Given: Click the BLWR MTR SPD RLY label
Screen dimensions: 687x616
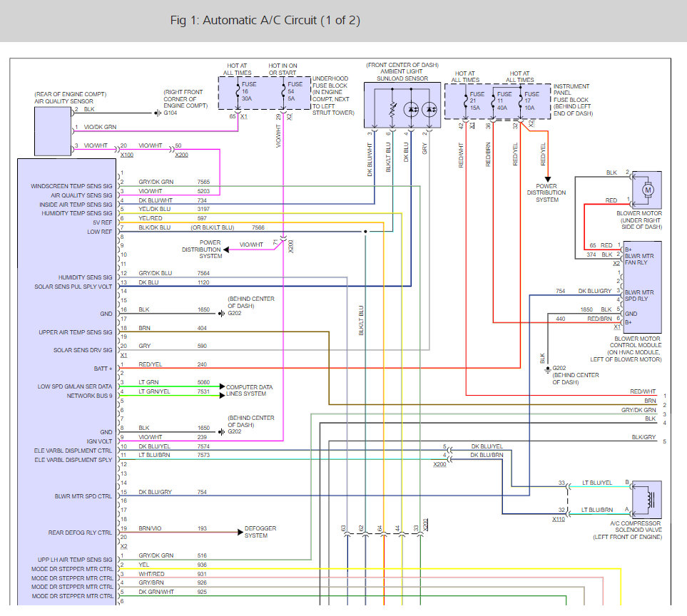Looking at the screenshot, I should tap(639, 295).
